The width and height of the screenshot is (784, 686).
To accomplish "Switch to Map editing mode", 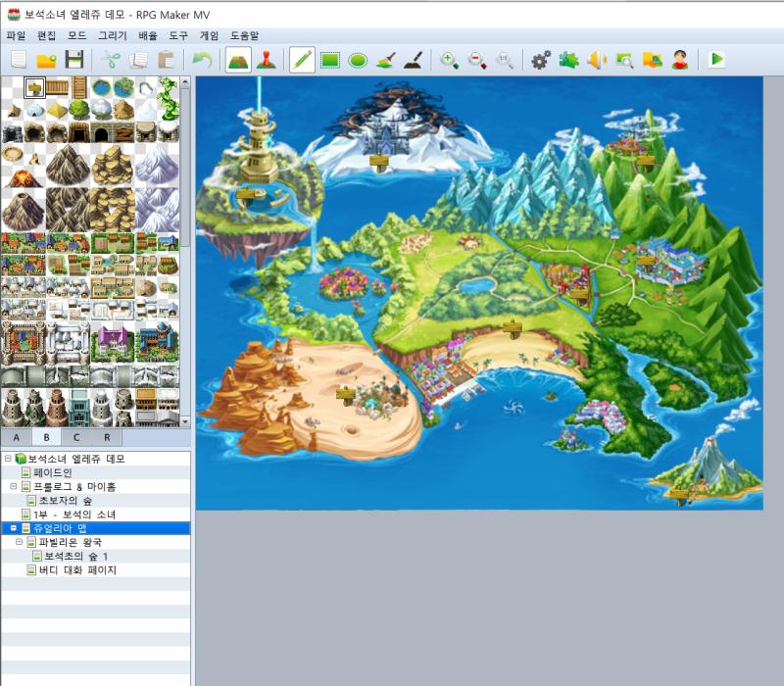I will (238, 60).
